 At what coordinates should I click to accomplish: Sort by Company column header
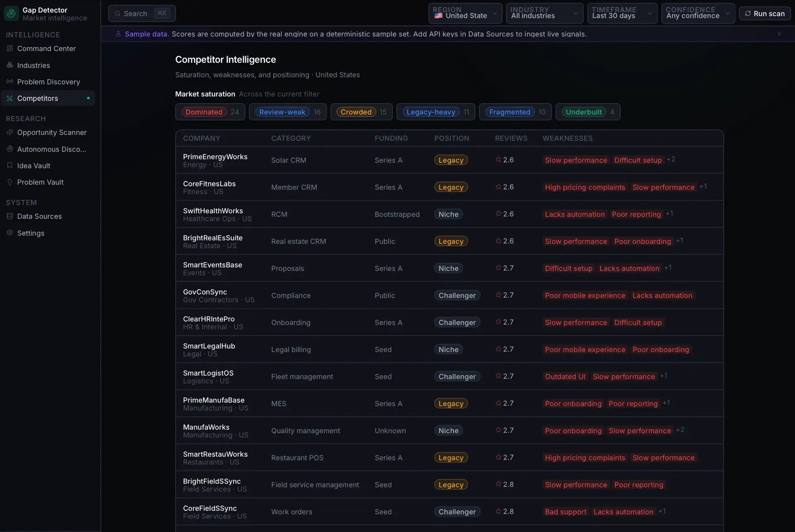click(202, 138)
